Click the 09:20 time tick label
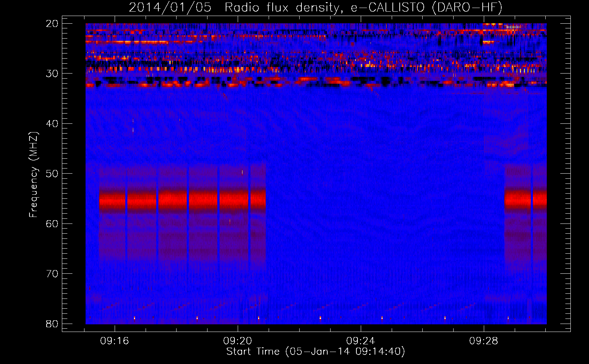The image size is (589, 364). click(x=238, y=341)
